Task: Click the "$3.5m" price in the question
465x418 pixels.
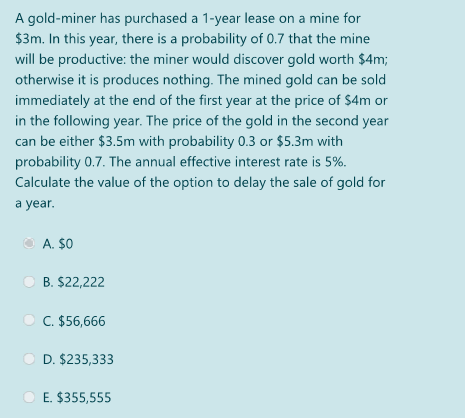Action: click(117, 142)
